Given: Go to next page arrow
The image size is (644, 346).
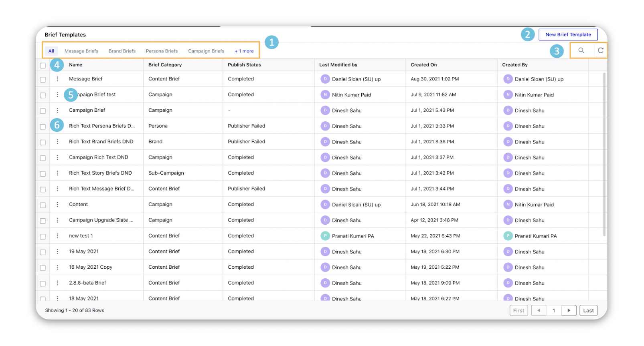Looking at the screenshot, I should point(569,310).
